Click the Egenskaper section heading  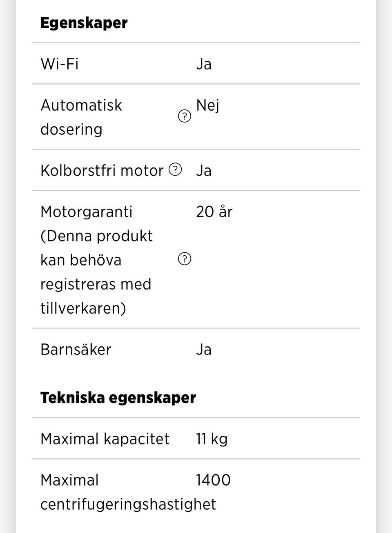[84, 22]
